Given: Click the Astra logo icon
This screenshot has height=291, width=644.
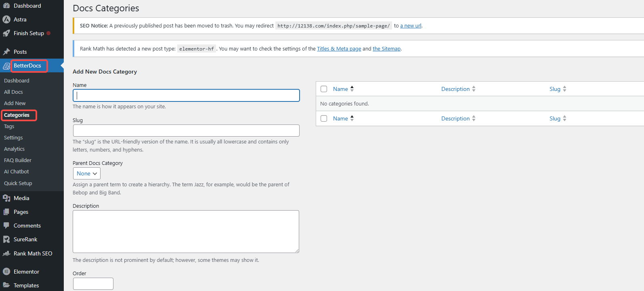Looking at the screenshot, I should tap(6, 19).
